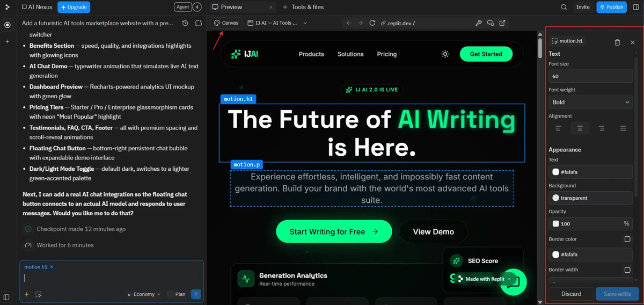Align text center
644x305 pixels.
(x=580, y=128)
